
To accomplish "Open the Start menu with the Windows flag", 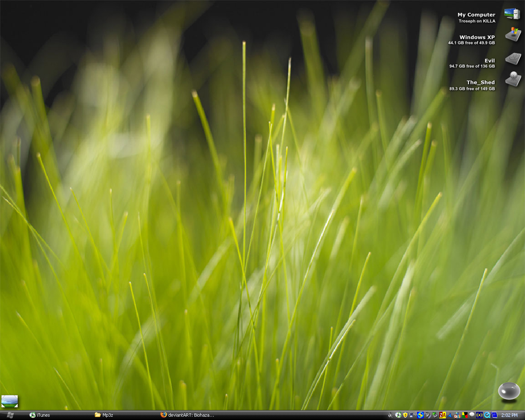I will (10, 415).
